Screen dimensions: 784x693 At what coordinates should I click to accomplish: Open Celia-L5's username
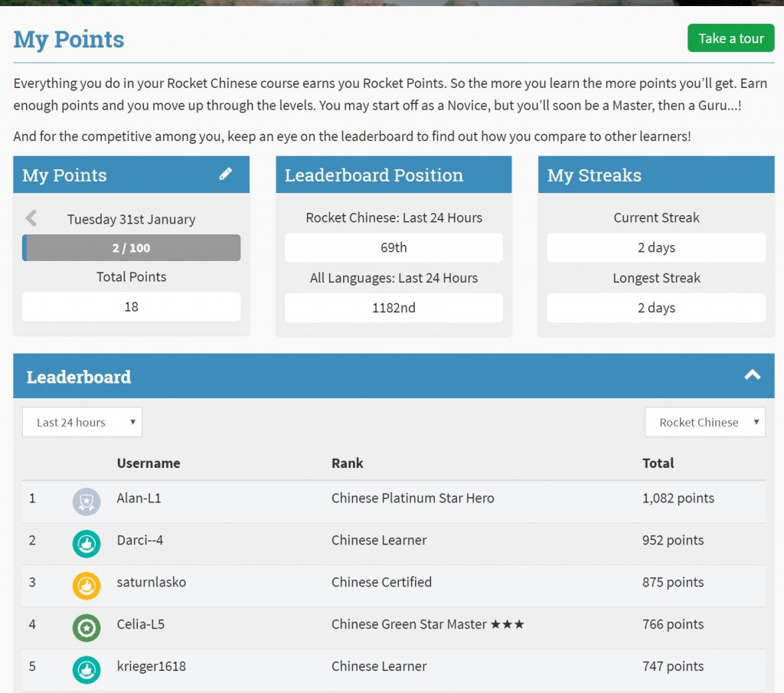tap(141, 624)
